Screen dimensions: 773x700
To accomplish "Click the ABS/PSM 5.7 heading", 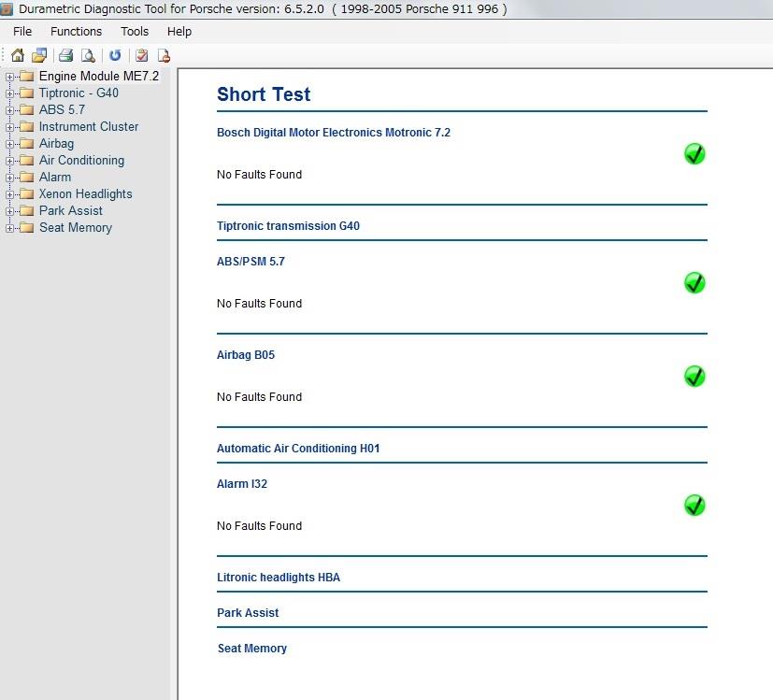I will (251, 262).
